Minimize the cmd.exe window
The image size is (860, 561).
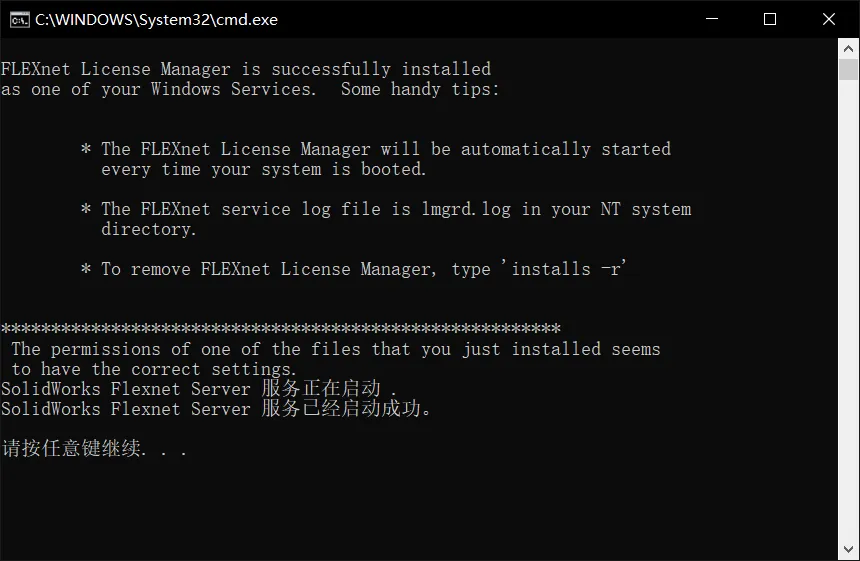(x=712, y=19)
